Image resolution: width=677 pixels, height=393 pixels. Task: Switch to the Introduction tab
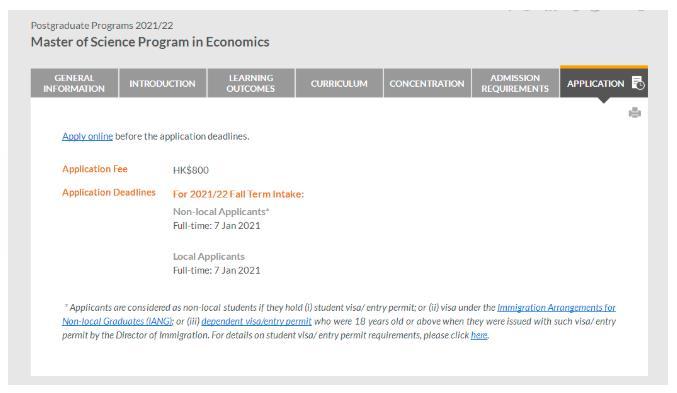[162, 83]
